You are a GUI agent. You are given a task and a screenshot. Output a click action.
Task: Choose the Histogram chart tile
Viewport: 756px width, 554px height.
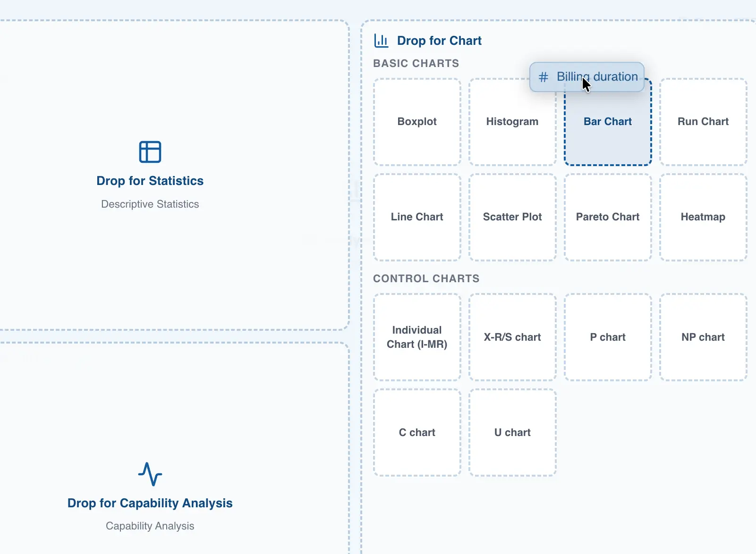(512, 122)
